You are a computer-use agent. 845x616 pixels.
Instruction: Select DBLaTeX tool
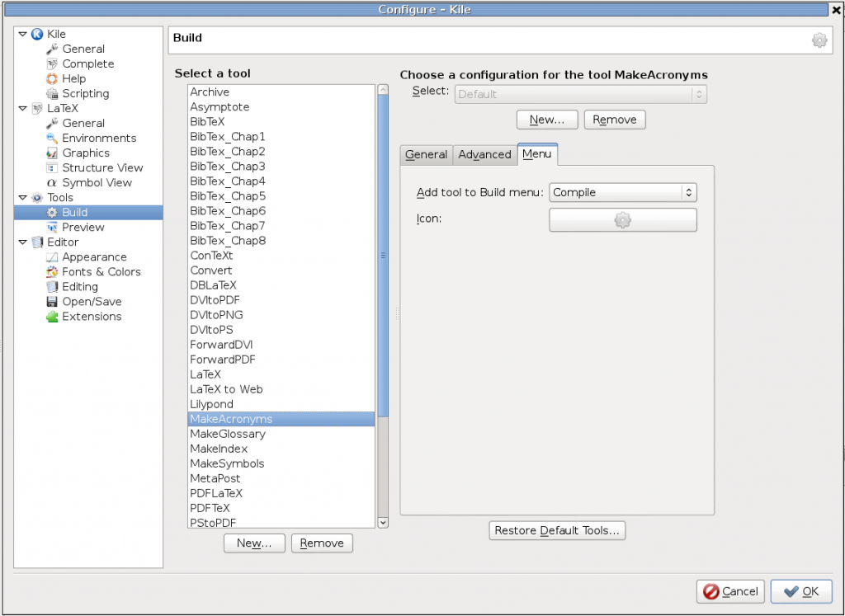coord(281,285)
